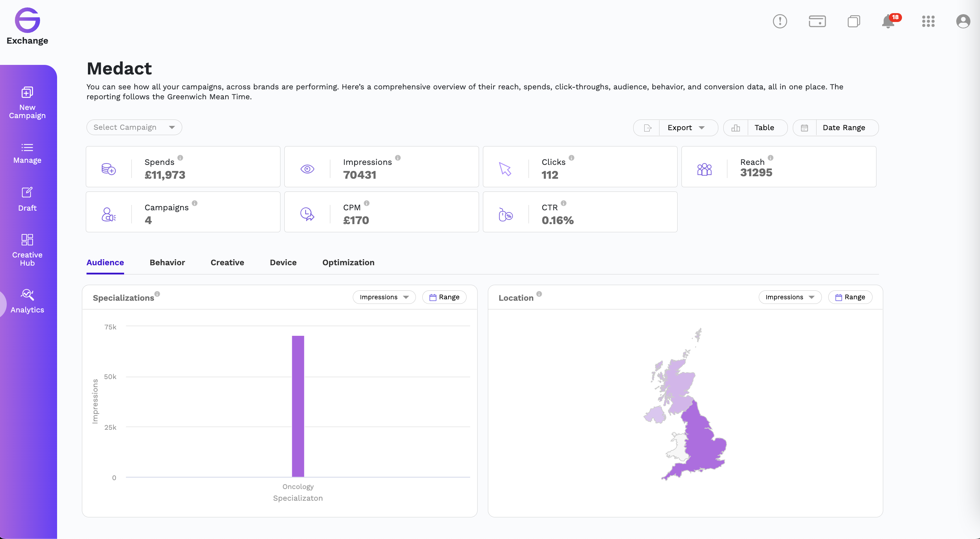
Task: Switch to the Creative tab
Action: (x=228, y=262)
